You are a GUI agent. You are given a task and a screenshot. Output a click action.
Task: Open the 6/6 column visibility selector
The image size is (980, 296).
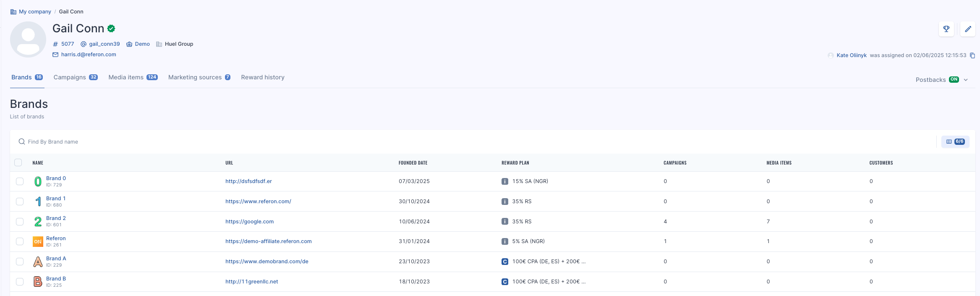point(955,142)
